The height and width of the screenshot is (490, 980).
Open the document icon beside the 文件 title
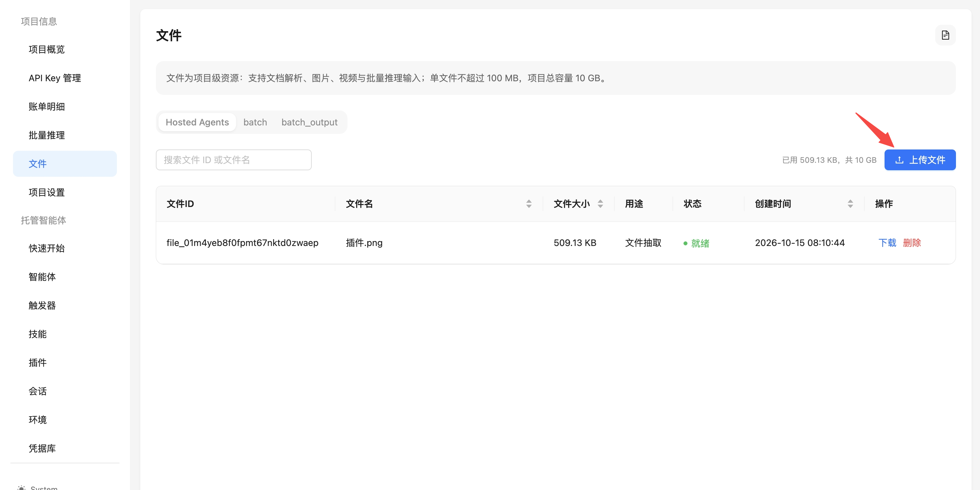(945, 35)
